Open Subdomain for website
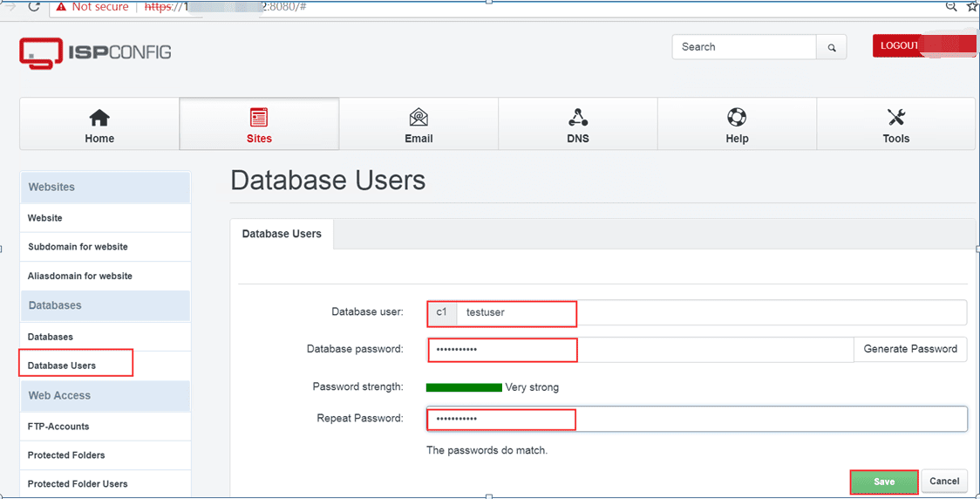 click(x=105, y=246)
